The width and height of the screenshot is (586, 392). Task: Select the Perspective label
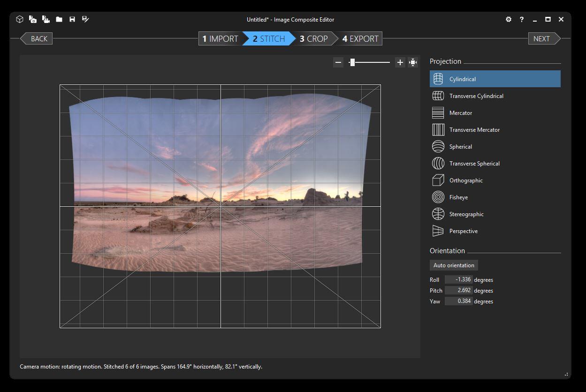tap(464, 231)
